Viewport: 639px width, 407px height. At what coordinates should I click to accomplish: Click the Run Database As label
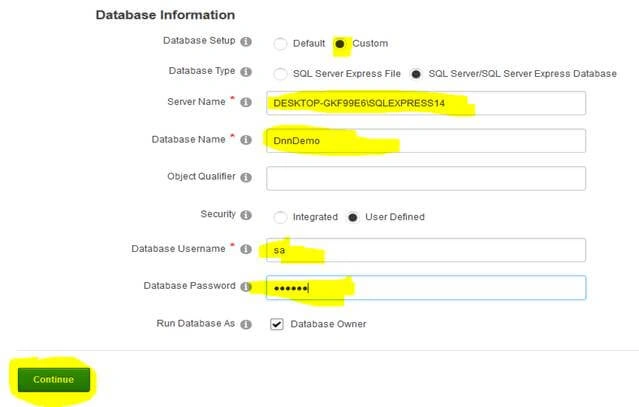pyautogui.click(x=196, y=323)
